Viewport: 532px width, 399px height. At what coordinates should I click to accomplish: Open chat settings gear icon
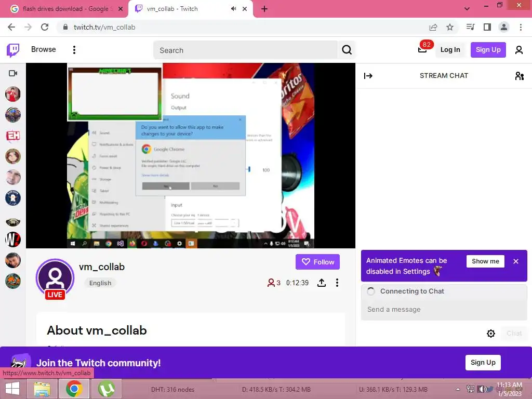[490, 334]
